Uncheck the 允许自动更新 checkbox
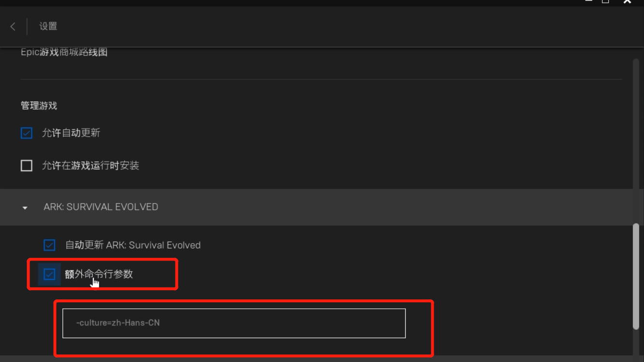This screenshot has height=362, width=644. (x=27, y=133)
